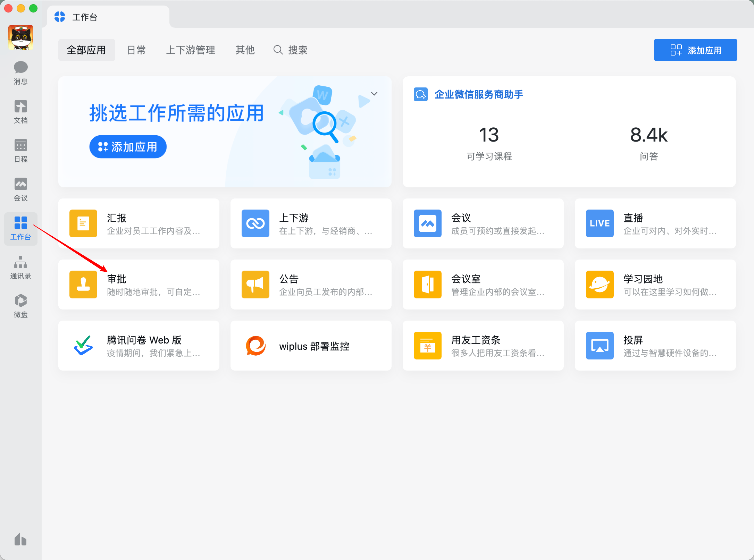The image size is (754, 560).
Task: Click the 添加应用 button at top right
Action: (x=695, y=50)
